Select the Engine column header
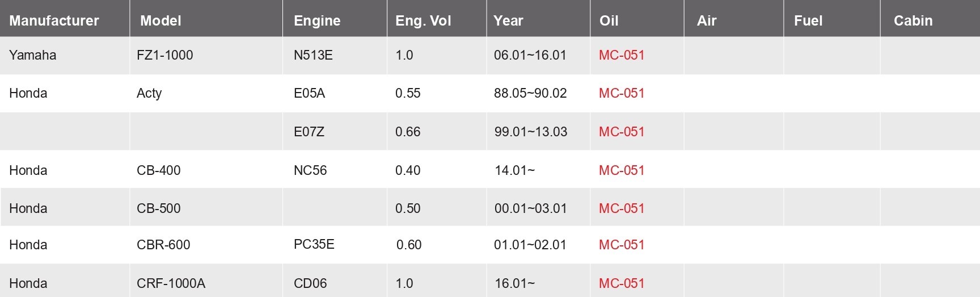This screenshot has width=980, height=297. (x=317, y=20)
